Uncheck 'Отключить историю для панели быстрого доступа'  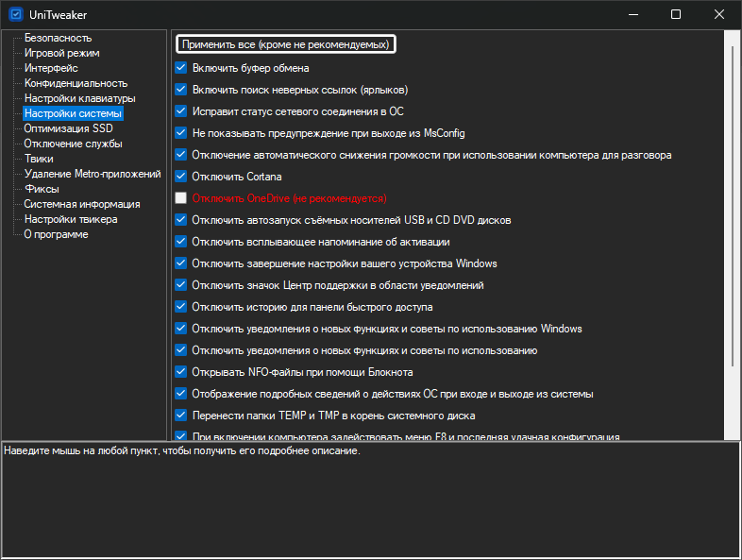[x=181, y=307]
